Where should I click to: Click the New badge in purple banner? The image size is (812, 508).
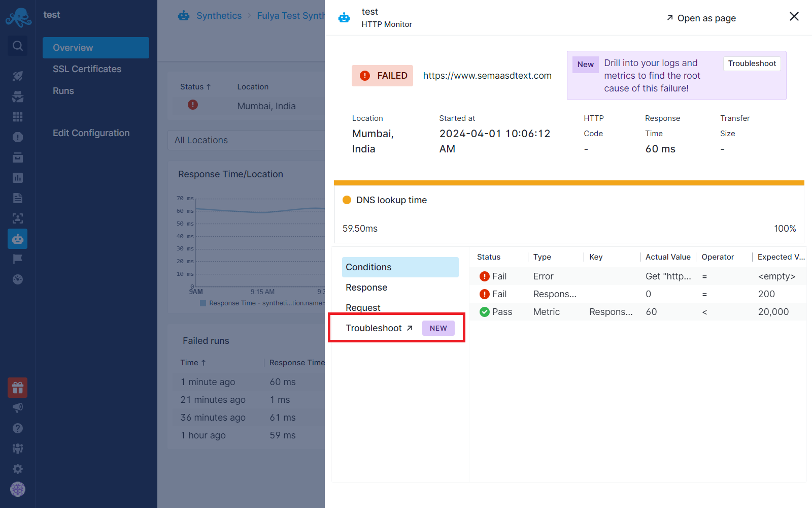click(x=585, y=65)
